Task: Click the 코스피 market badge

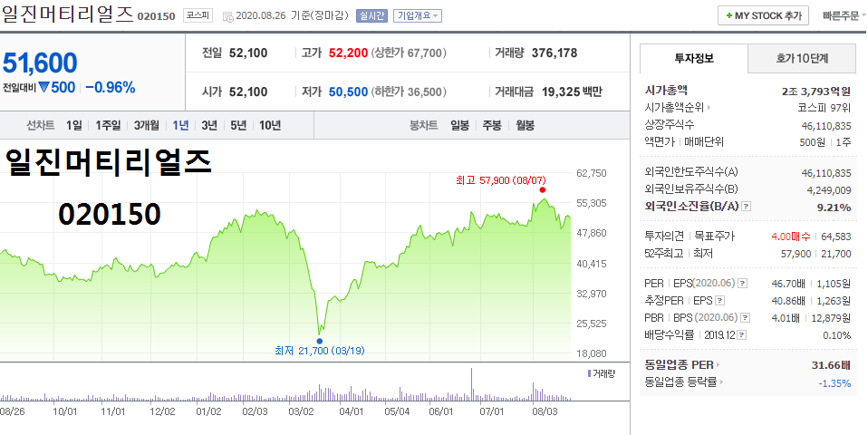Action: coord(198,15)
